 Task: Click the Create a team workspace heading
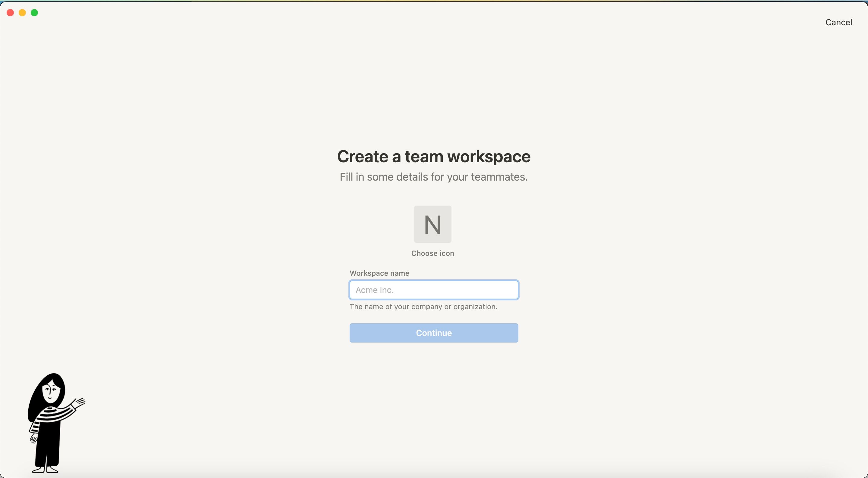pos(434,156)
